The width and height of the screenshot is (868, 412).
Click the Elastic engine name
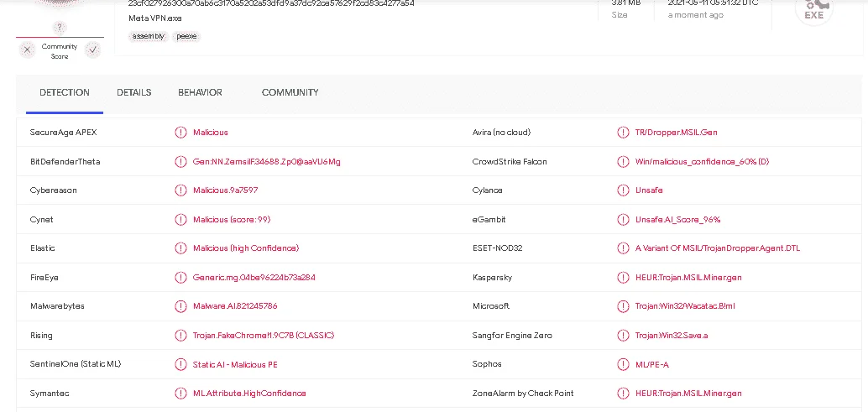[43, 248]
